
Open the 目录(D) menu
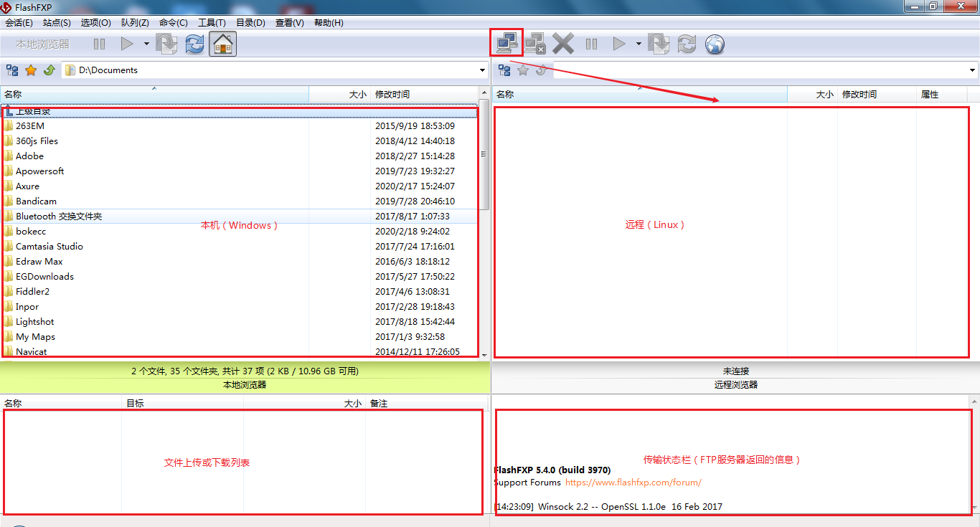[250, 23]
